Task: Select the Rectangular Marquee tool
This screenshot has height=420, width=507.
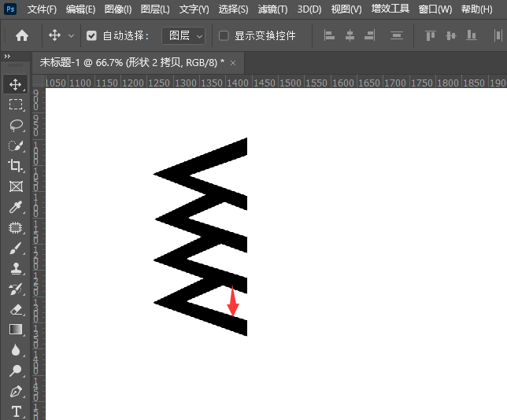Action: click(15, 105)
